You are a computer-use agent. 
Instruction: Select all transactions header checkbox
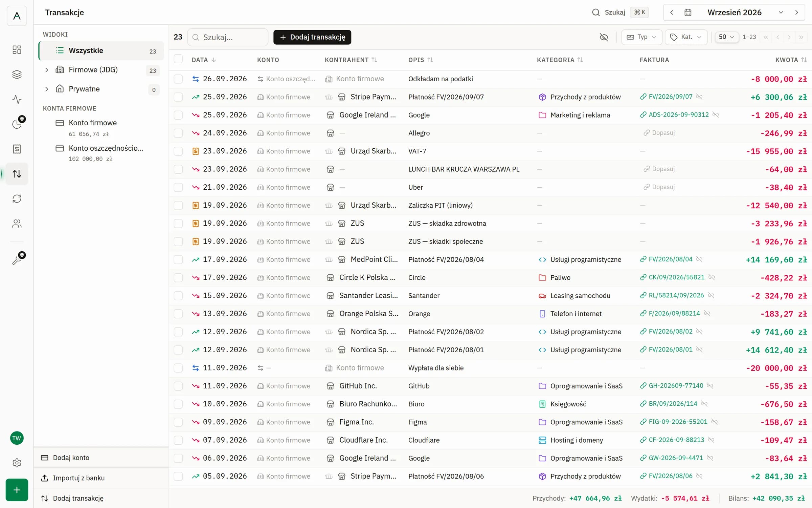tap(178, 59)
